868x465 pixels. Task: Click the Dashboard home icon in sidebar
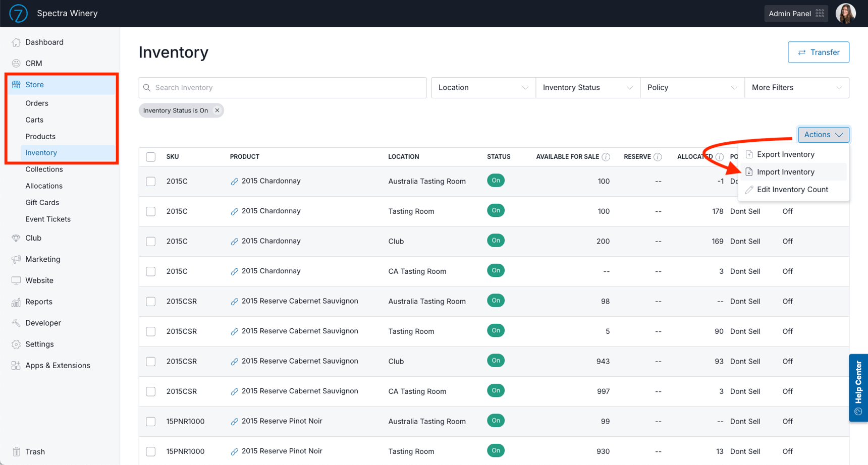pos(16,42)
